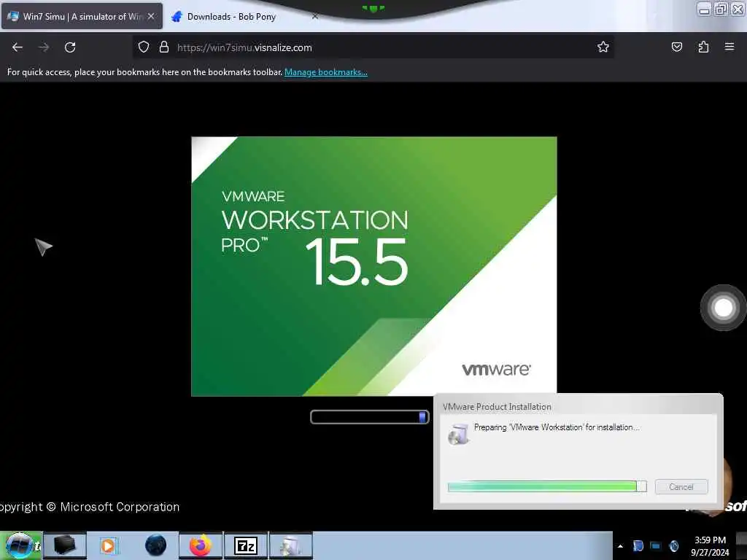Open the tracking protection shield icon

click(x=144, y=47)
